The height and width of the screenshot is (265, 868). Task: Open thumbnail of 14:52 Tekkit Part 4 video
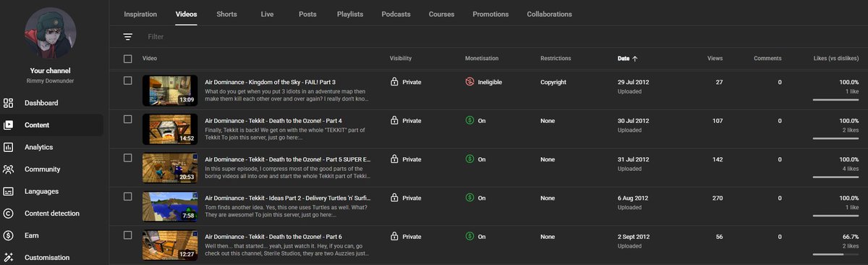tap(170, 129)
